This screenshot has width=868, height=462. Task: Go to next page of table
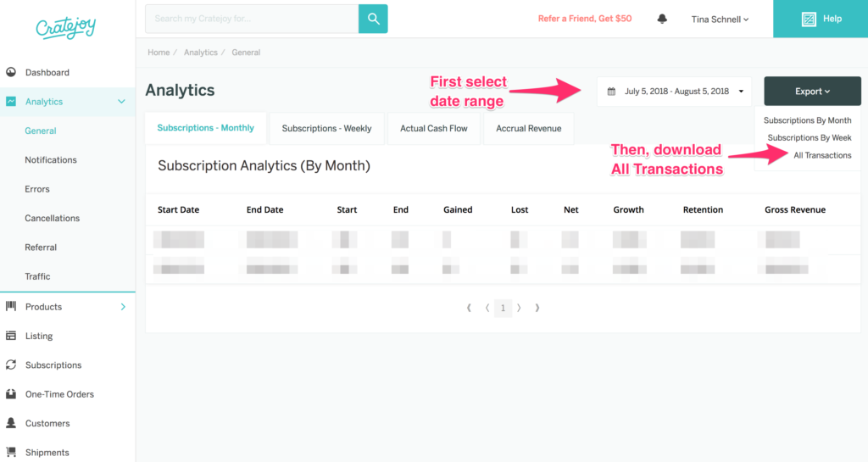519,308
